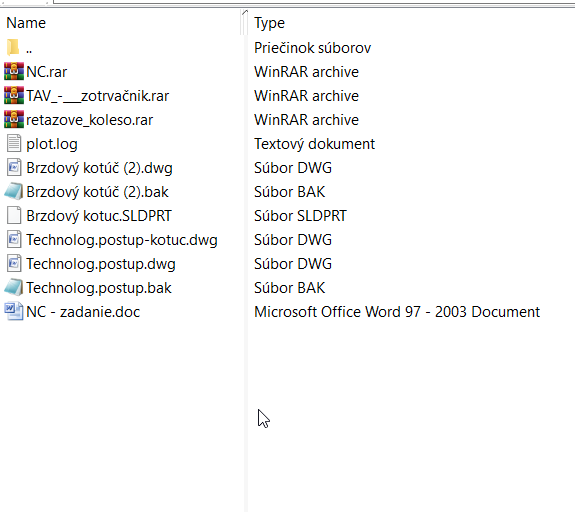Click the Súbor SLDPRT type entry
Screen dimensions: 575x512
300,216
